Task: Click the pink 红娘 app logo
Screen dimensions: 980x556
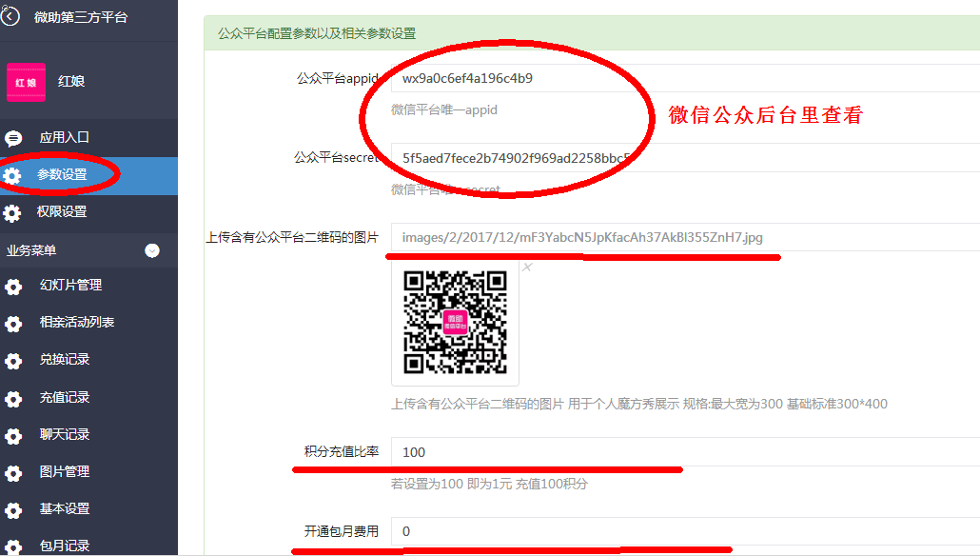Action: 27,82
